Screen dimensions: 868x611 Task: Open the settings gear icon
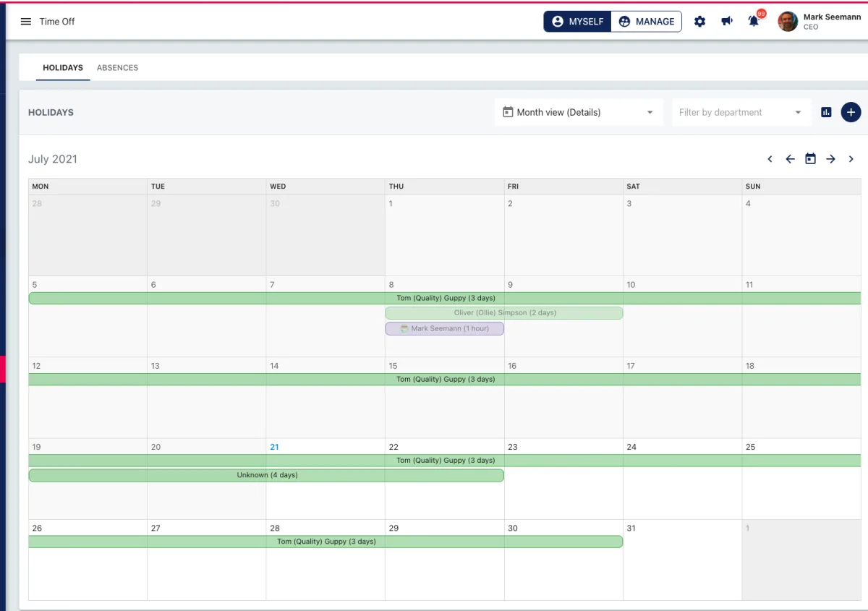(699, 22)
